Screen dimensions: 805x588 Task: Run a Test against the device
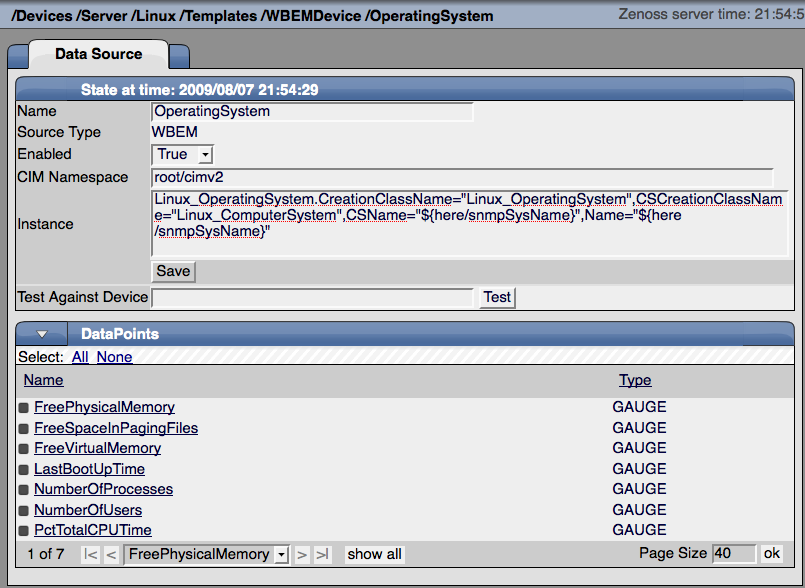(x=496, y=297)
